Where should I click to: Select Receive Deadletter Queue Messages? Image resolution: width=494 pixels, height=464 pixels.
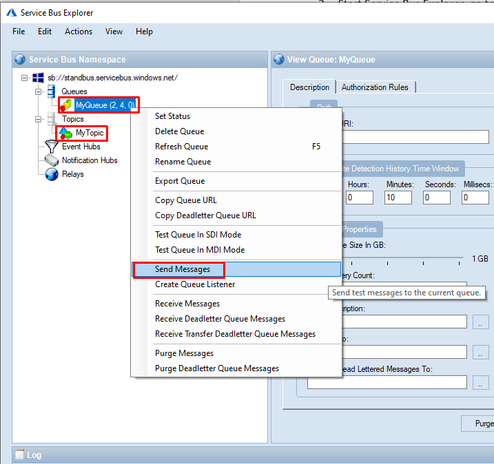(237, 319)
